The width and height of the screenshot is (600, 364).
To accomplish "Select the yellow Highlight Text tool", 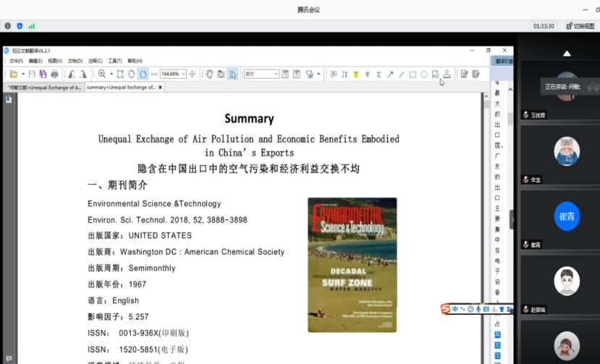I will coord(356,74).
